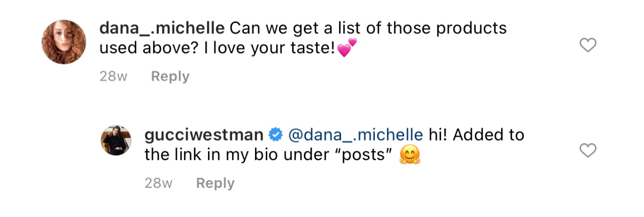Tap the hugging face emoji
The image size is (644, 217).
click(410, 156)
